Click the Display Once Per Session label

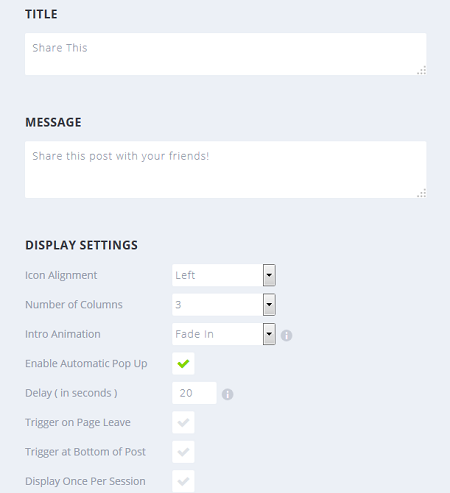(x=85, y=481)
